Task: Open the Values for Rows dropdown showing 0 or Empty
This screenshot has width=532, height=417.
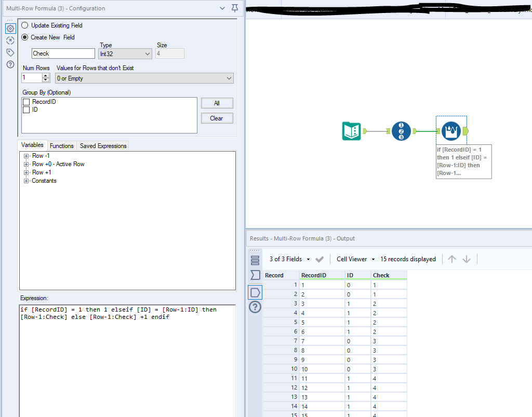Action: pos(144,78)
